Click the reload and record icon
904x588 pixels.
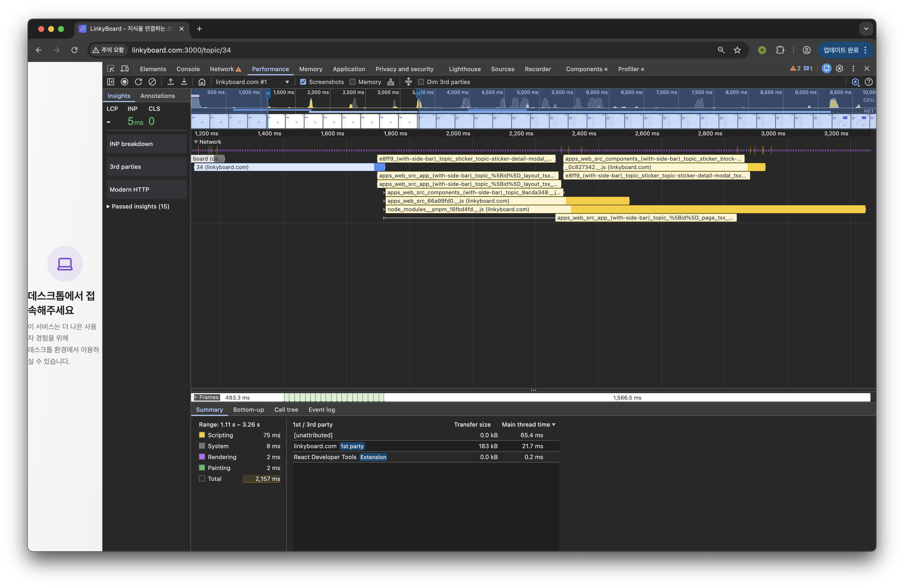[138, 82]
